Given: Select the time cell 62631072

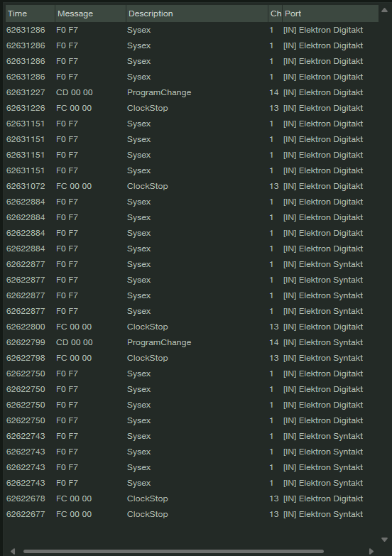Looking at the screenshot, I should (26, 186).
